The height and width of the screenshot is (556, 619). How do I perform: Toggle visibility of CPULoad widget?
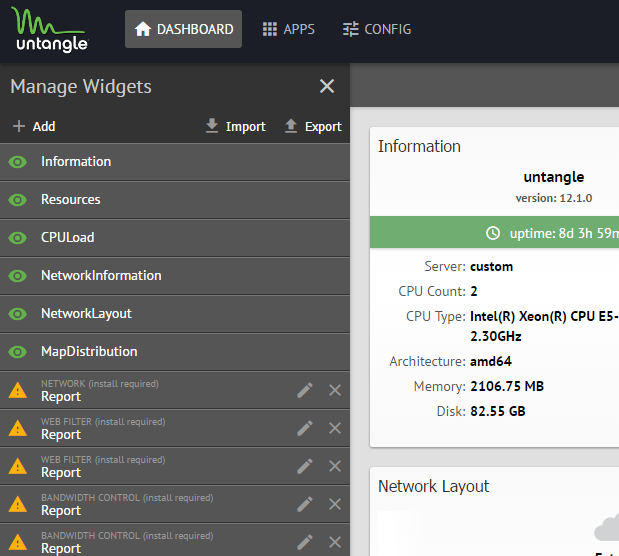click(18, 238)
